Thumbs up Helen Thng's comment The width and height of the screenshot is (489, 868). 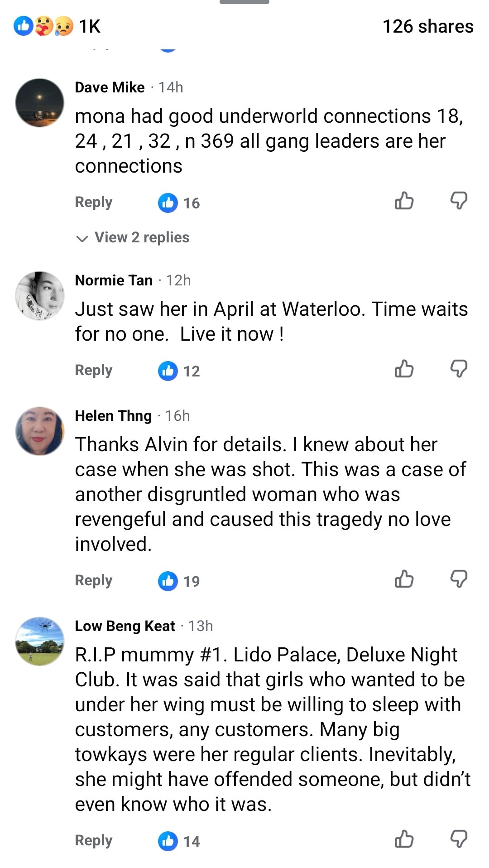point(404,579)
